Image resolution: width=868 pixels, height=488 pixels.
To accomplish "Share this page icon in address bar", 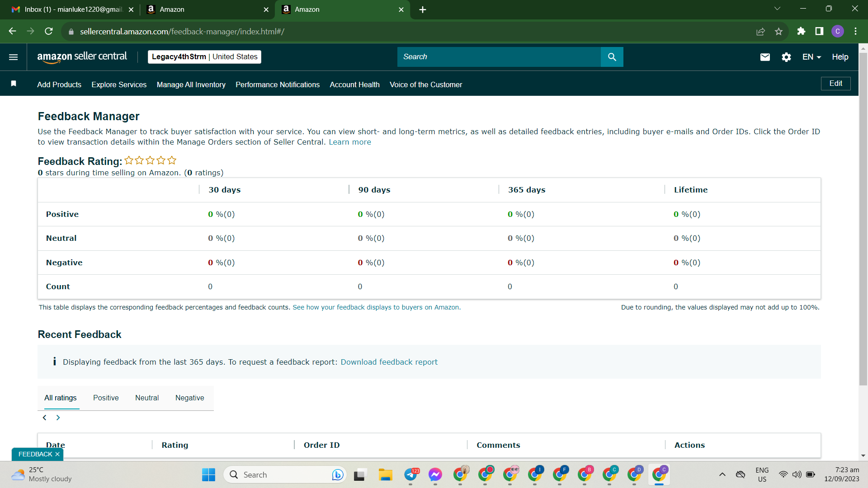I will point(760,31).
